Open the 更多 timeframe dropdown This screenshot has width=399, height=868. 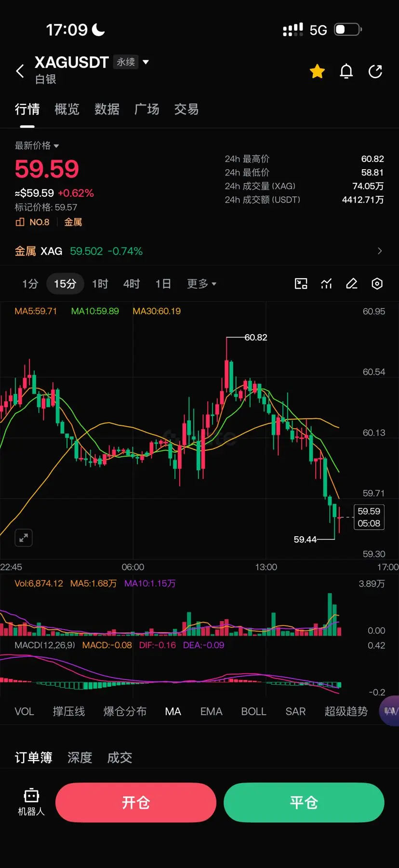click(201, 284)
